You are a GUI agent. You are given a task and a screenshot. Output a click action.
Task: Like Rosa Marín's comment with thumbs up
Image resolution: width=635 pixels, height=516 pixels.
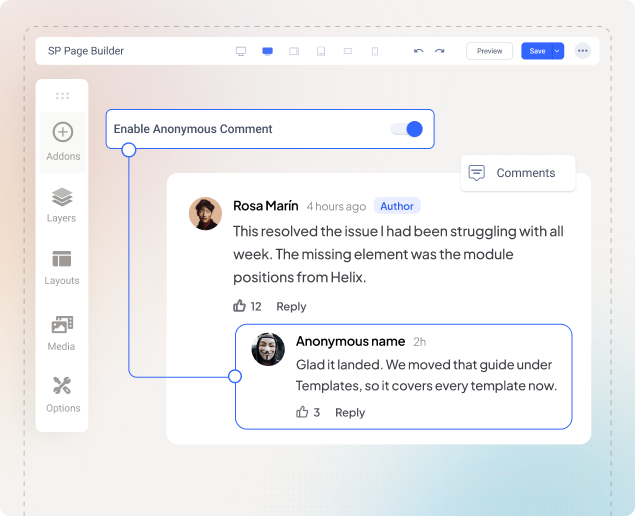pyautogui.click(x=239, y=306)
